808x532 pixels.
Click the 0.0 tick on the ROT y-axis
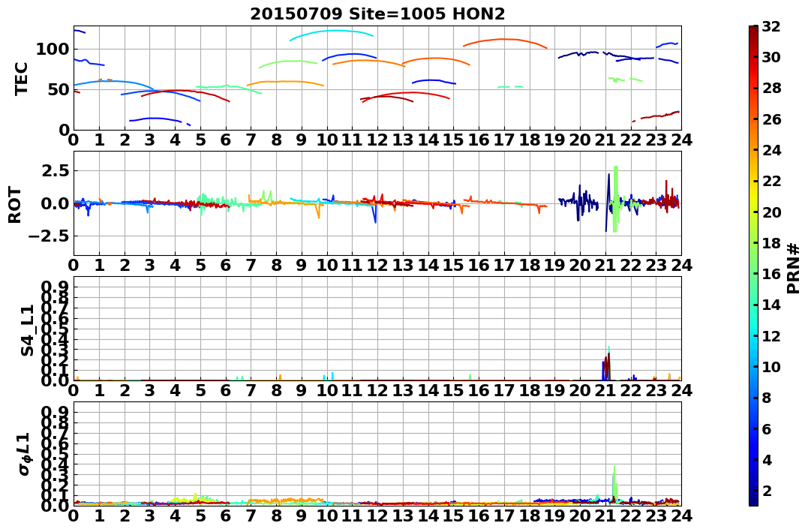pos(55,203)
